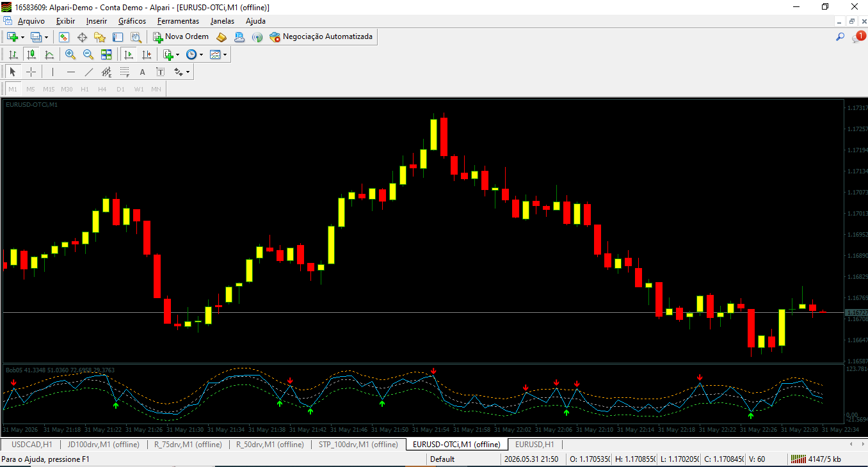The height and width of the screenshot is (467, 868).
Task: Switch chart to candlestick mode
Action: pyautogui.click(x=31, y=54)
